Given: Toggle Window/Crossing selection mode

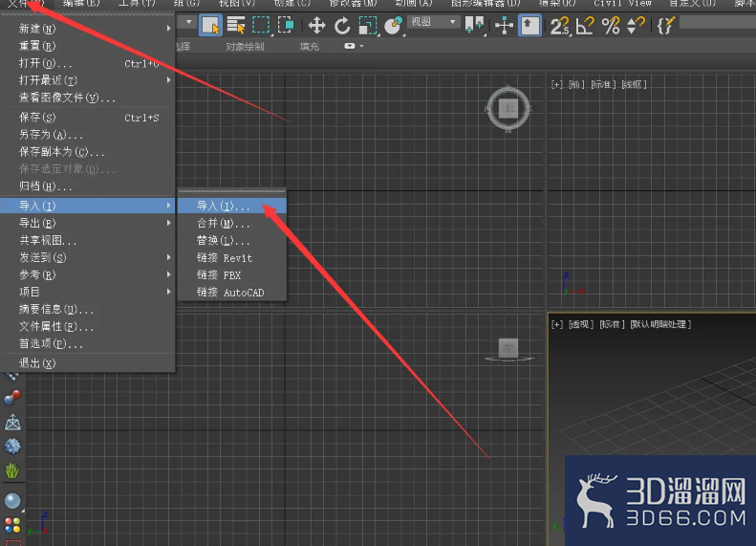Looking at the screenshot, I should (x=286, y=25).
